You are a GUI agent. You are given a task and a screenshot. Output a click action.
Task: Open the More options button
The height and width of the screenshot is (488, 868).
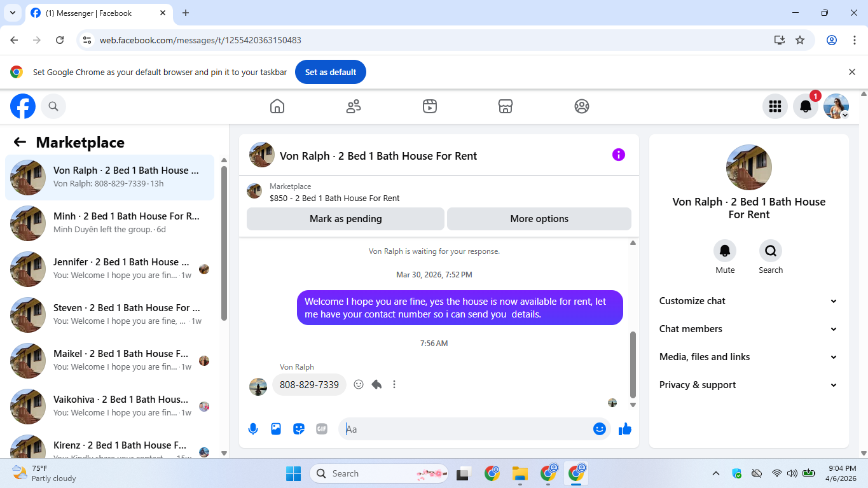tap(539, 219)
